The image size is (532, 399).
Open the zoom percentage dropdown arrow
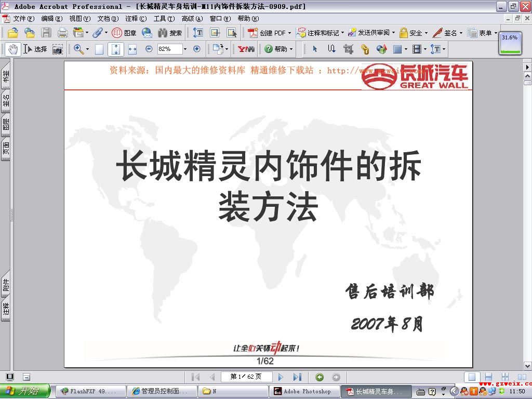185,49
